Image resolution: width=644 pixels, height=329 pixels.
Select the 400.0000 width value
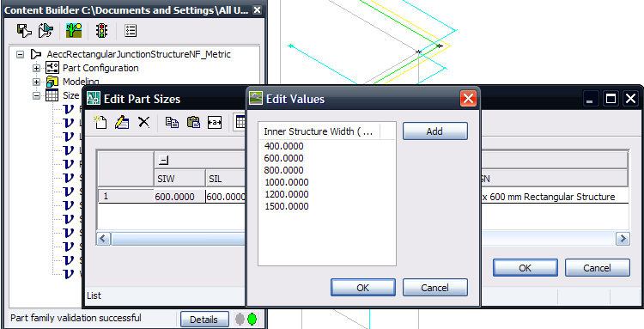pyautogui.click(x=284, y=146)
